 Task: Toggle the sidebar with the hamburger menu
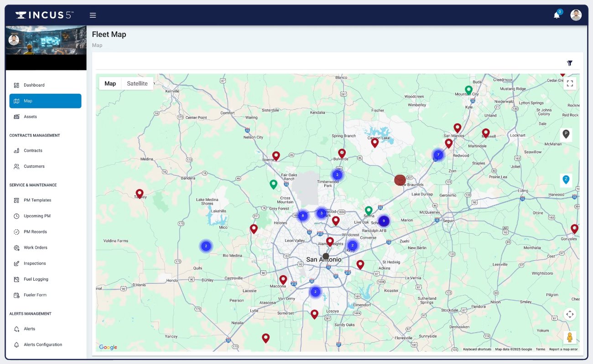tap(93, 15)
